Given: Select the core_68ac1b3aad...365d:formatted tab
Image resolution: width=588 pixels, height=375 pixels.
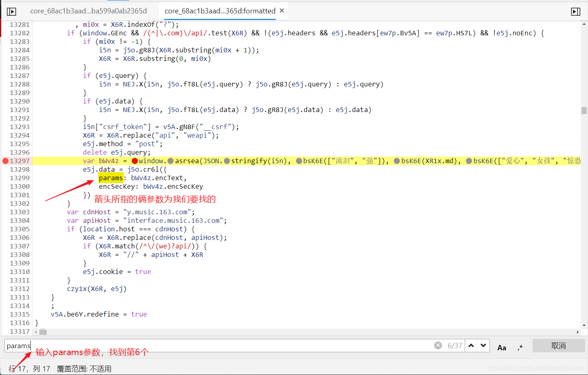Looking at the screenshot, I should (220, 11).
